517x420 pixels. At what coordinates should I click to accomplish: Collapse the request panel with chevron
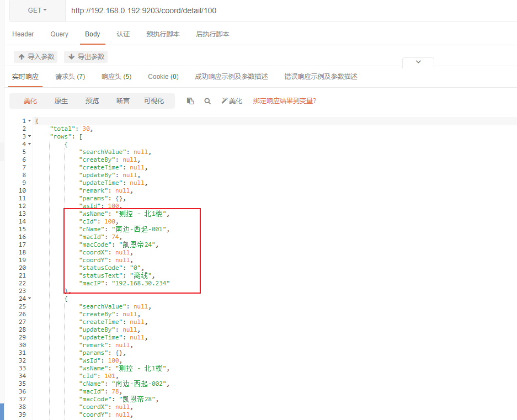coord(418,62)
